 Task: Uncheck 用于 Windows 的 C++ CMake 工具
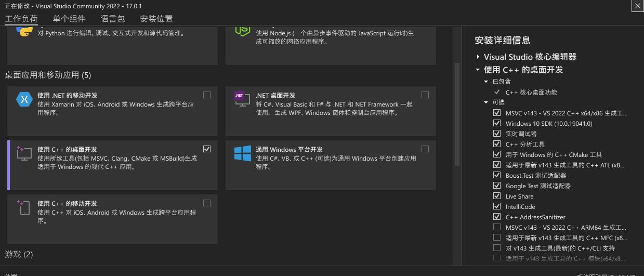tap(497, 154)
